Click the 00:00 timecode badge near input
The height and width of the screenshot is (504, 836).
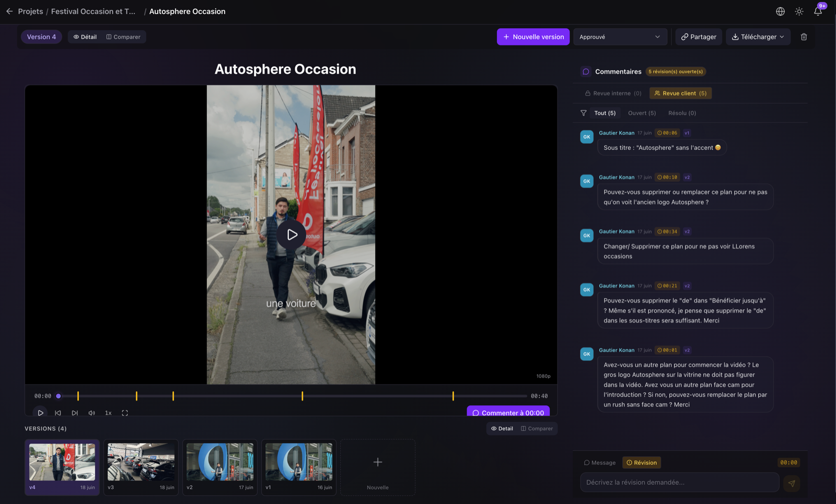[788, 462]
